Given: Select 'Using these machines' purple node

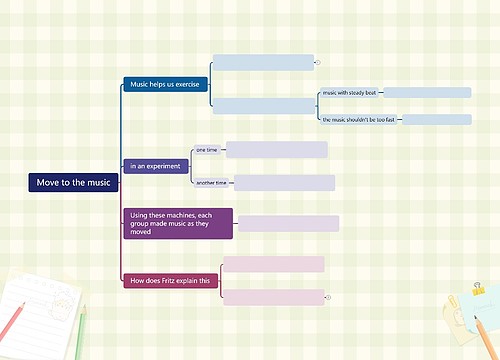Looking at the screenshot, I should click(x=178, y=224).
